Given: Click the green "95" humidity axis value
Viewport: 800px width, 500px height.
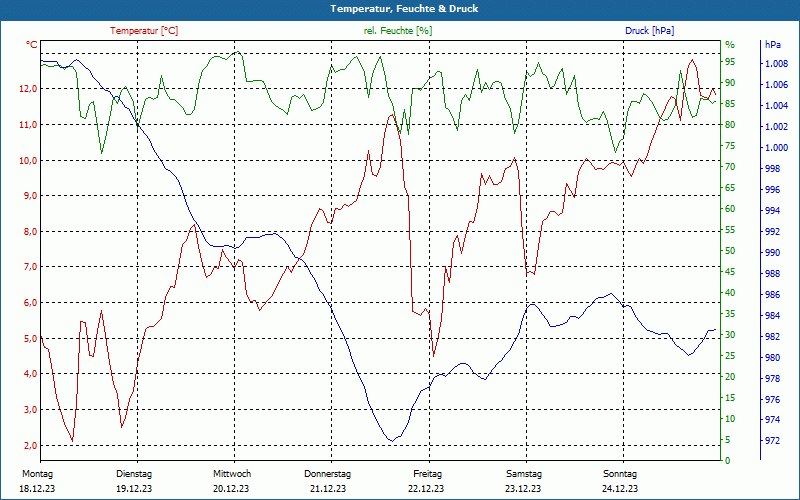Looking at the screenshot, I should (x=730, y=62).
